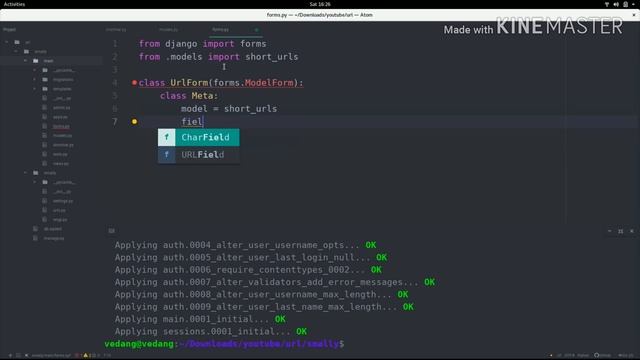
Task: Open the power menu icon in system tray
Action: (x=625, y=4)
